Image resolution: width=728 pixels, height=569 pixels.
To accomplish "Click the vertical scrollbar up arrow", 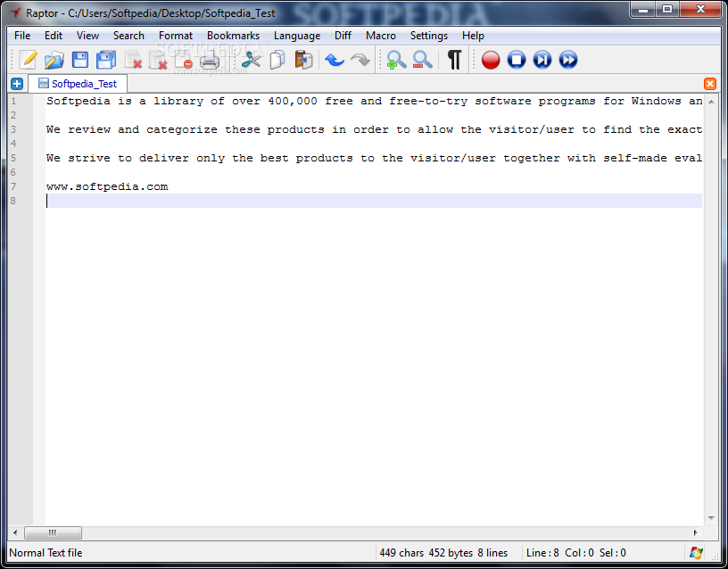I will (711, 101).
